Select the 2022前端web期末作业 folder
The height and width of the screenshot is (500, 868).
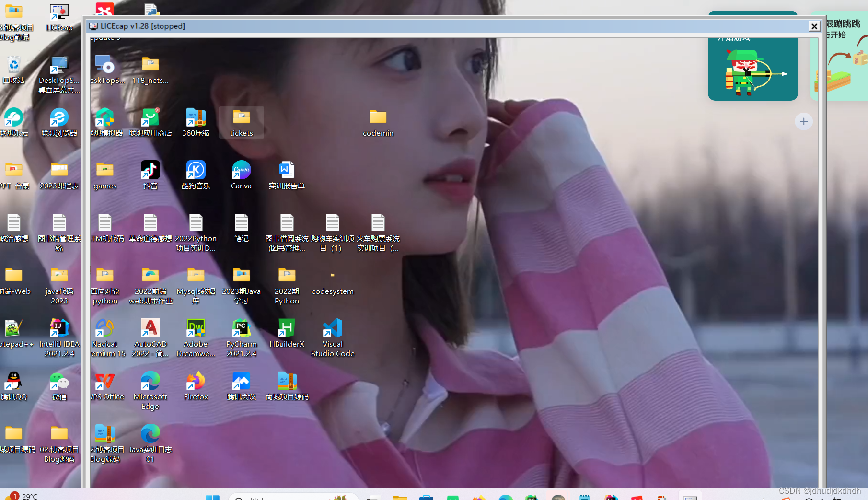[x=150, y=286]
